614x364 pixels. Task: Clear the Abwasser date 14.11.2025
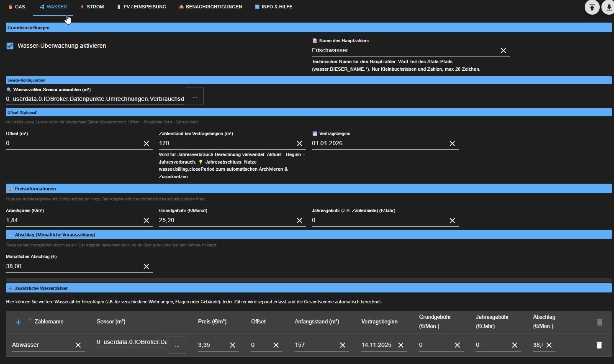(401, 345)
